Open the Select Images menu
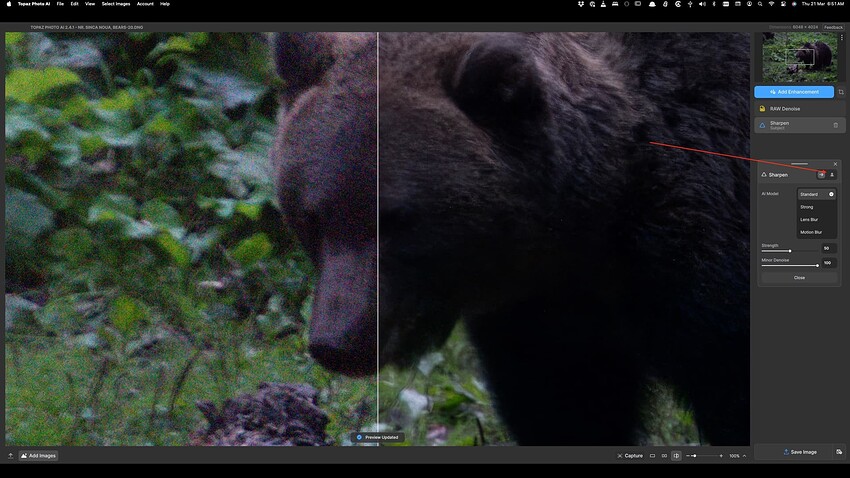This screenshot has height=478, width=850. (116, 4)
